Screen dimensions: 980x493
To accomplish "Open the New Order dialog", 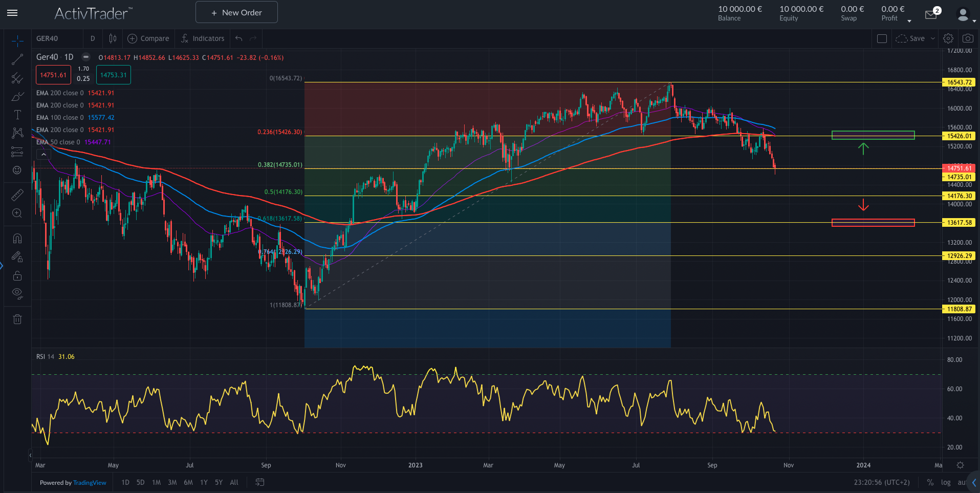I will point(236,12).
